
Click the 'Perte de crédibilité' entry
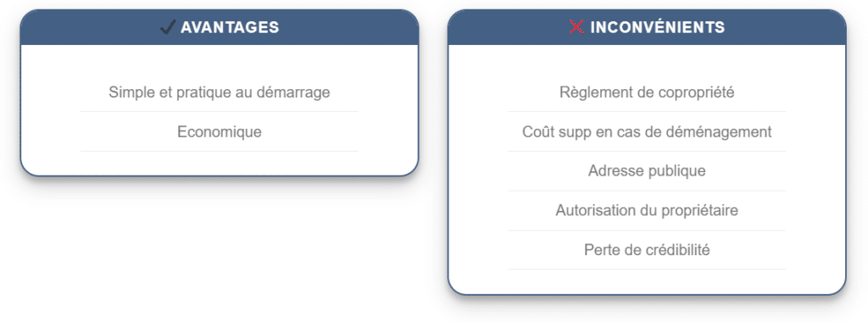coord(647,250)
